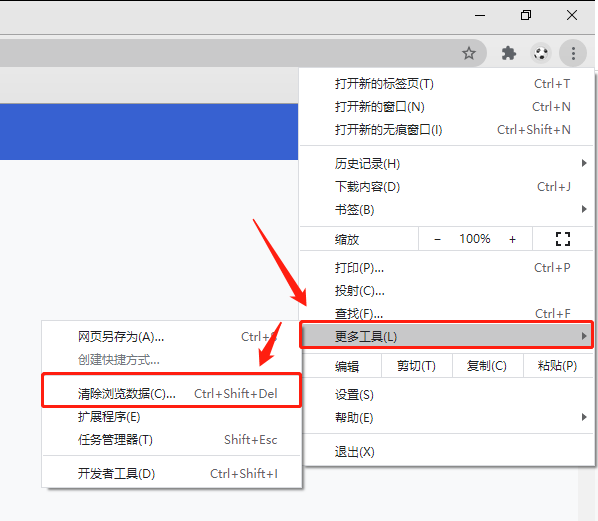
Task: Choose 清除浏览数据(C)... from submenu
Action: coord(172,393)
